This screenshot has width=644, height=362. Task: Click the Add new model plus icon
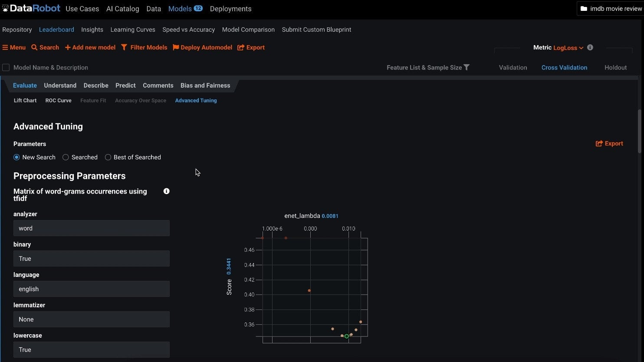pos(68,48)
